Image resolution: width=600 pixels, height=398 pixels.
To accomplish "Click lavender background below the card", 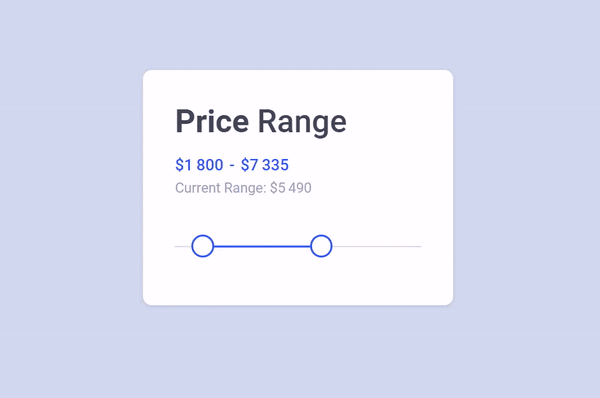I will pos(298,352).
